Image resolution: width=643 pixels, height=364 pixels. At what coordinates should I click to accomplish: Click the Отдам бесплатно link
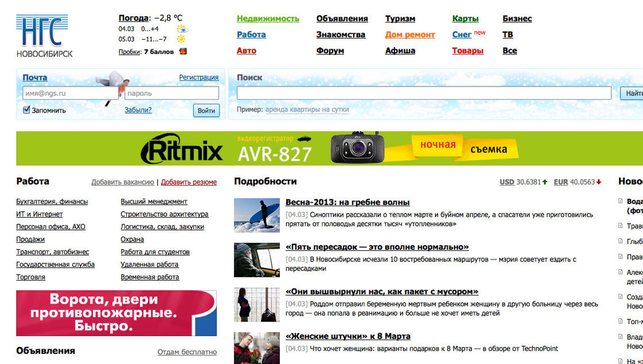point(187,352)
